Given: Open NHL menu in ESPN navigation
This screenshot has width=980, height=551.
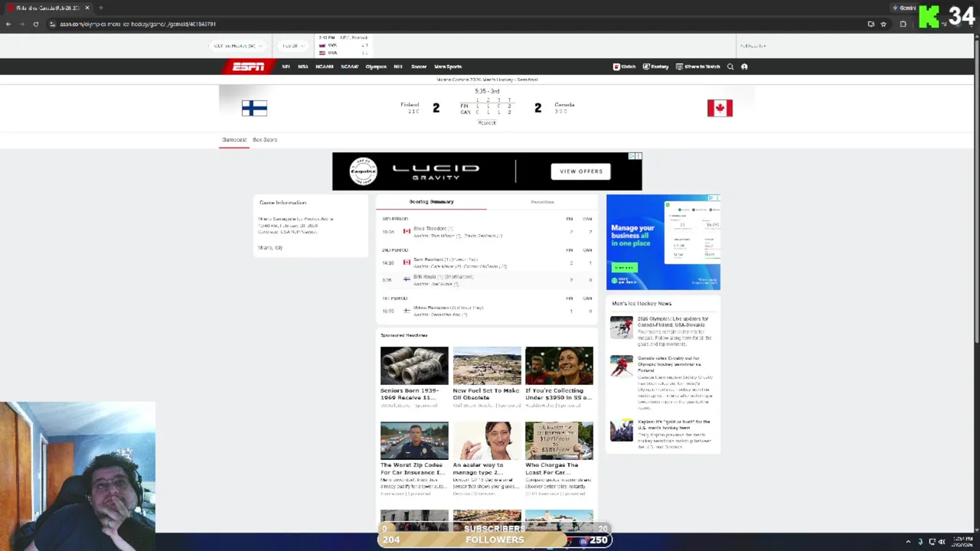Looking at the screenshot, I should tap(398, 67).
